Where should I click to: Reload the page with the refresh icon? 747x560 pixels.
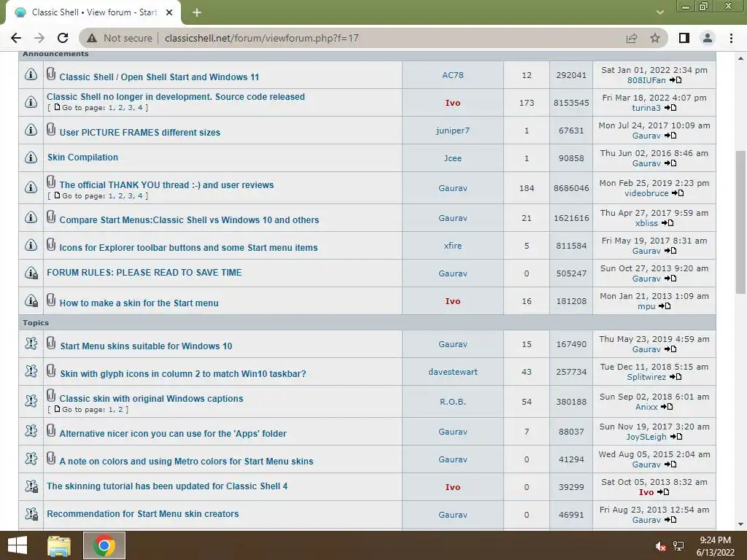click(63, 38)
